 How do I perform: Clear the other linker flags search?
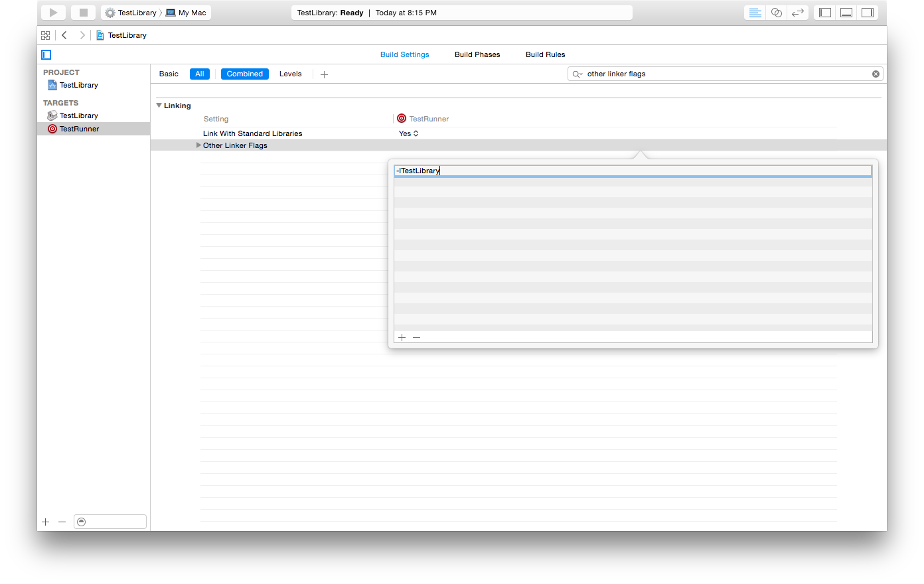point(876,74)
